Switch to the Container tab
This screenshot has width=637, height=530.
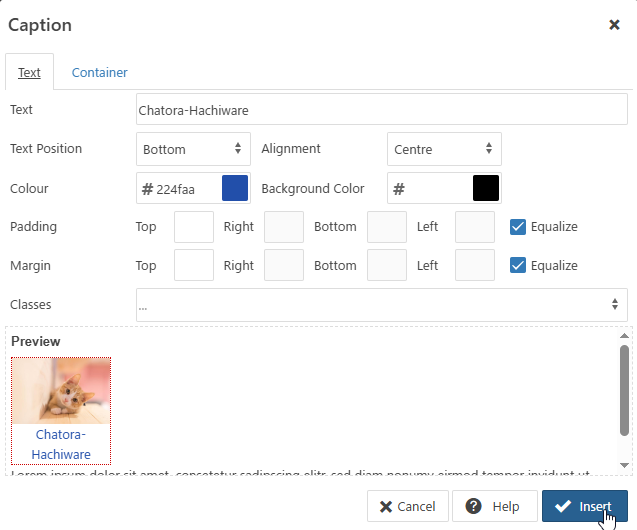click(x=99, y=72)
